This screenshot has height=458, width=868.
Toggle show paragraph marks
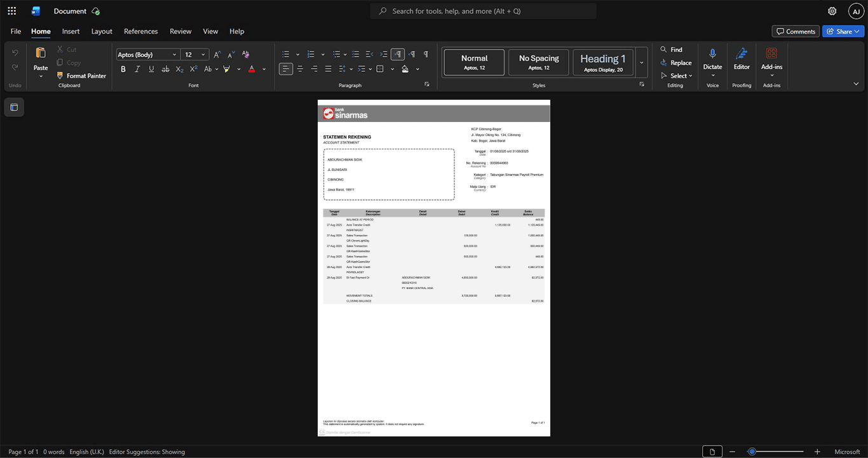coord(426,54)
